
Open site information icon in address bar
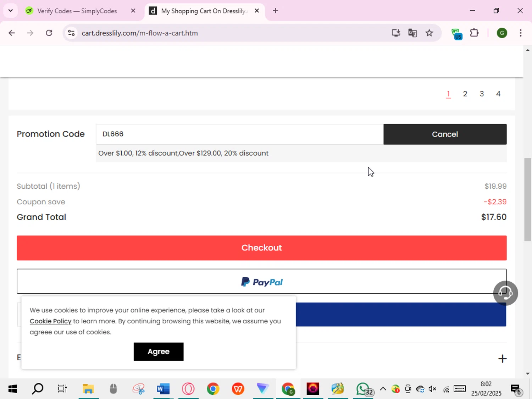(x=71, y=33)
